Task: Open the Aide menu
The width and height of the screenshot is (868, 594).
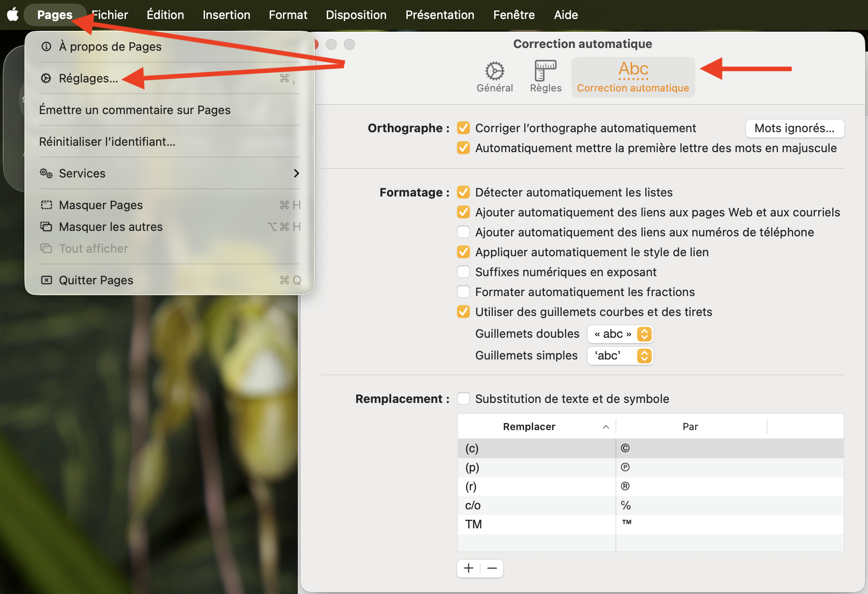Action: [x=566, y=15]
